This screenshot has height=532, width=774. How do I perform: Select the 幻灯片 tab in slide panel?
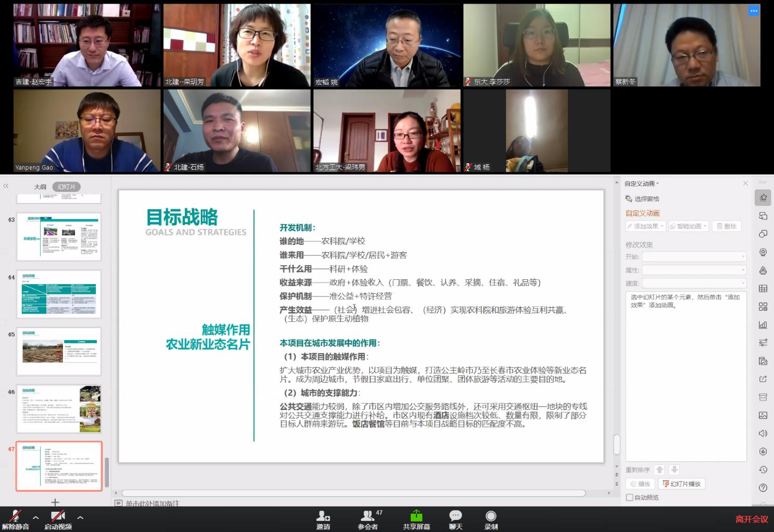click(67, 187)
